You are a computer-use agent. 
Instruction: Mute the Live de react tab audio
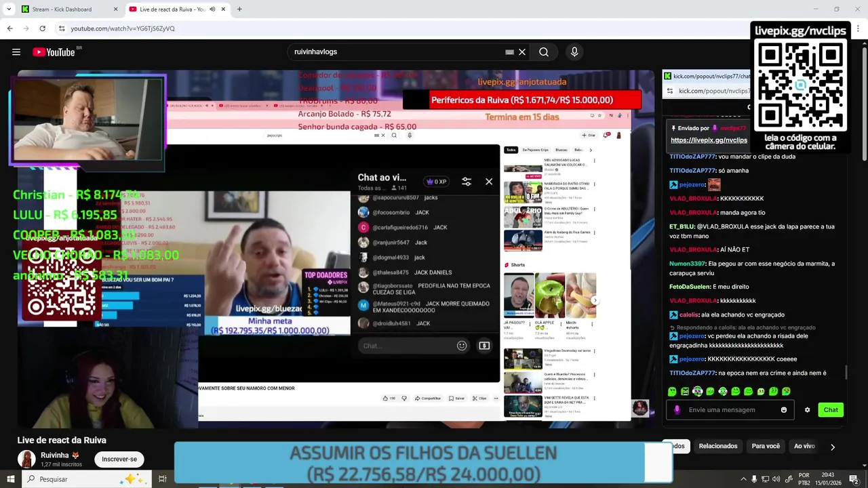tap(213, 9)
